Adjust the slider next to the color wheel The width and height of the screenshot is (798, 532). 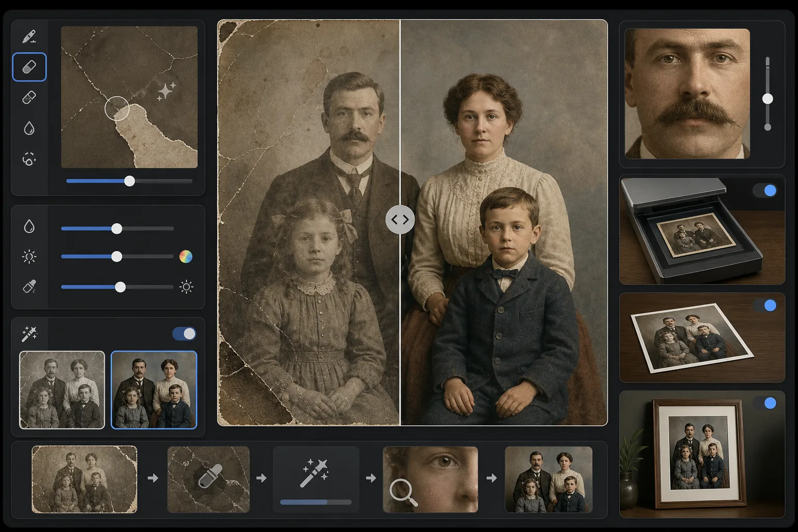tap(117, 257)
